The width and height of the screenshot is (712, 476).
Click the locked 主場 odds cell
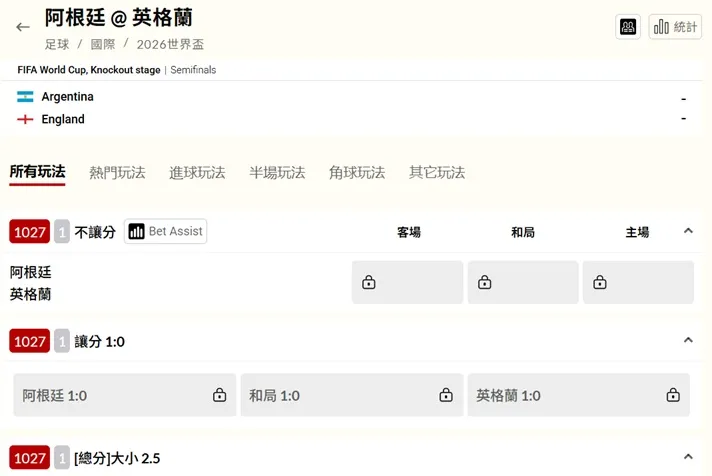pyautogui.click(x=638, y=282)
